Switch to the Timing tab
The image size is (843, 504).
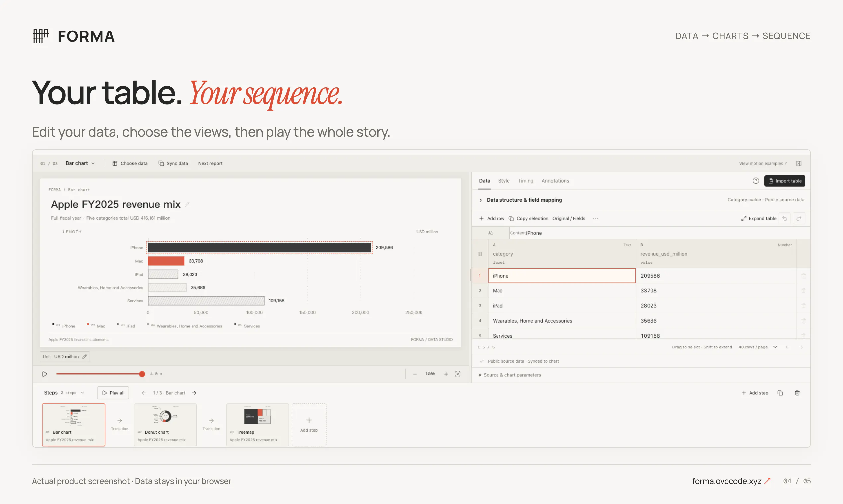(525, 181)
